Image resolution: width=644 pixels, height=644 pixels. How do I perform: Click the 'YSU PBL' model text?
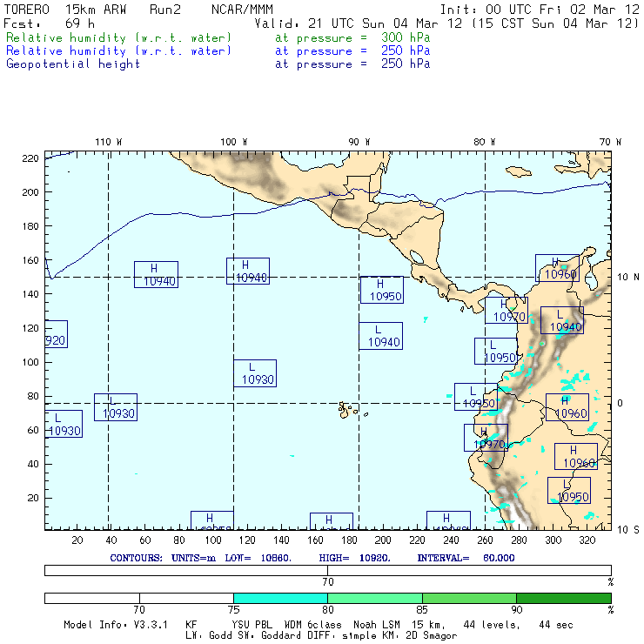point(252,625)
